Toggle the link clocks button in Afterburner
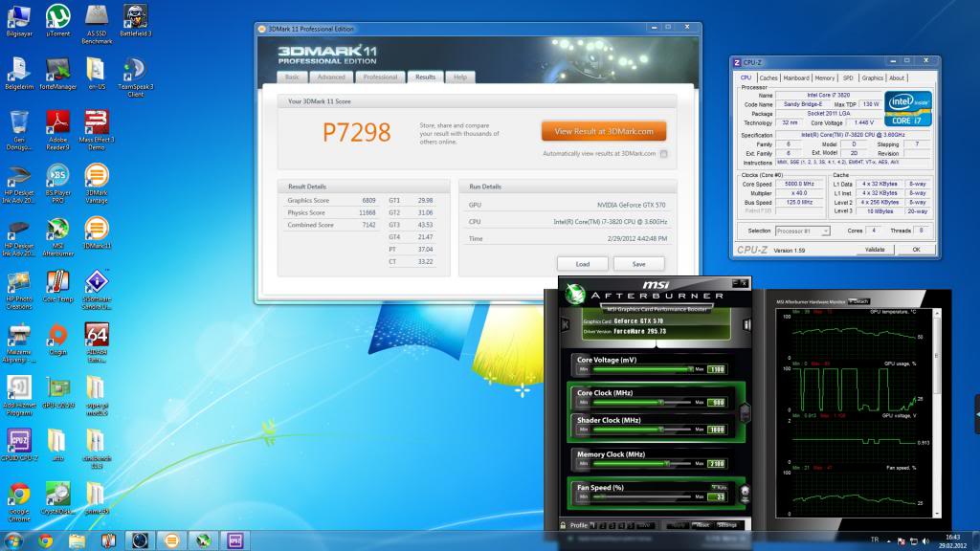 745,412
